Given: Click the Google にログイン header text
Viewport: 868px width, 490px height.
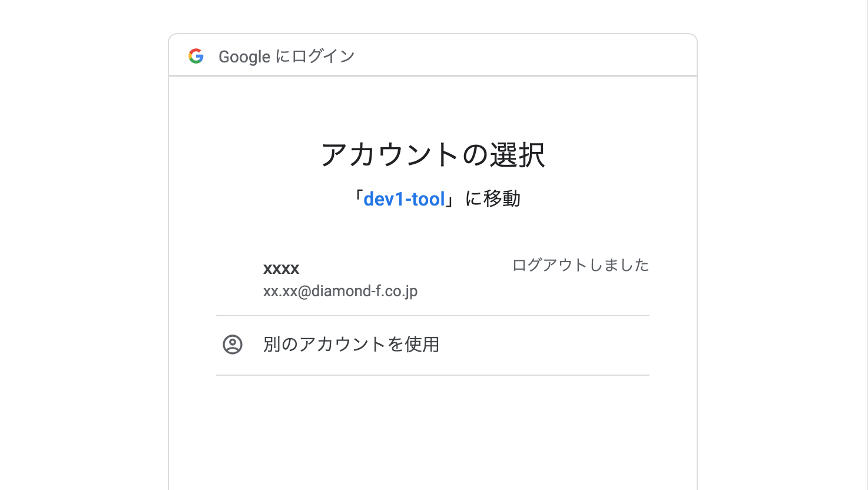Looking at the screenshot, I should coord(287,56).
